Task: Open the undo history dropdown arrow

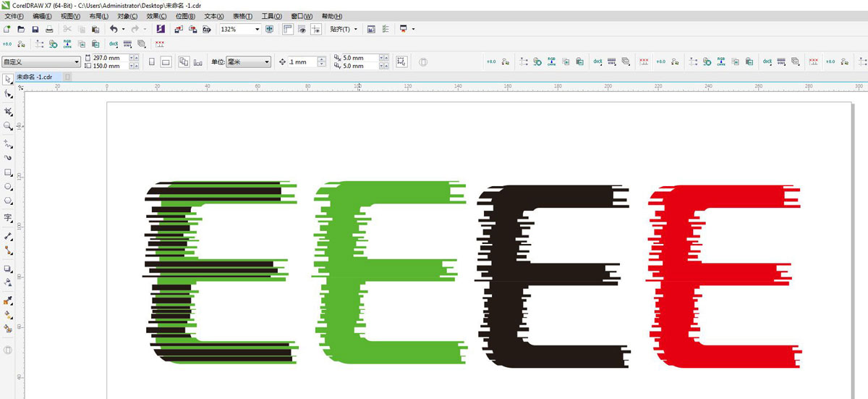Action: [124, 29]
